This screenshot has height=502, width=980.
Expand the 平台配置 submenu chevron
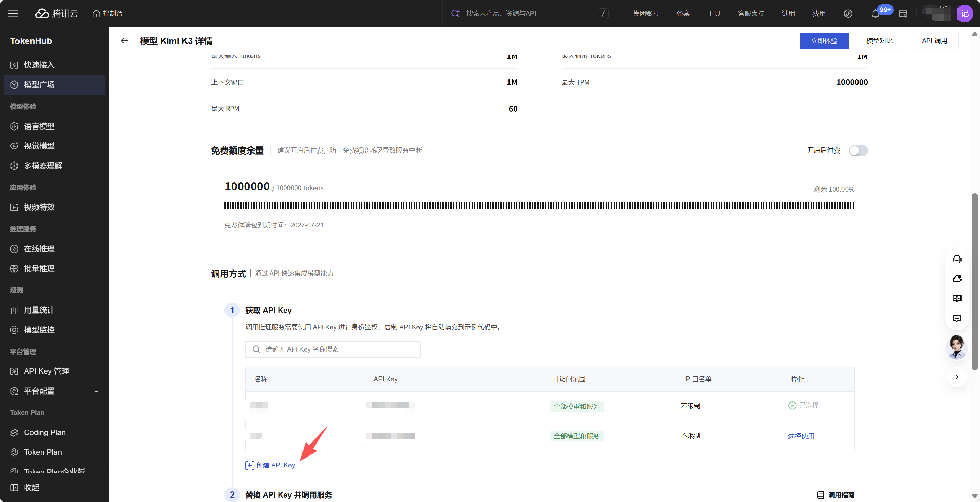click(x=96, y=391)
